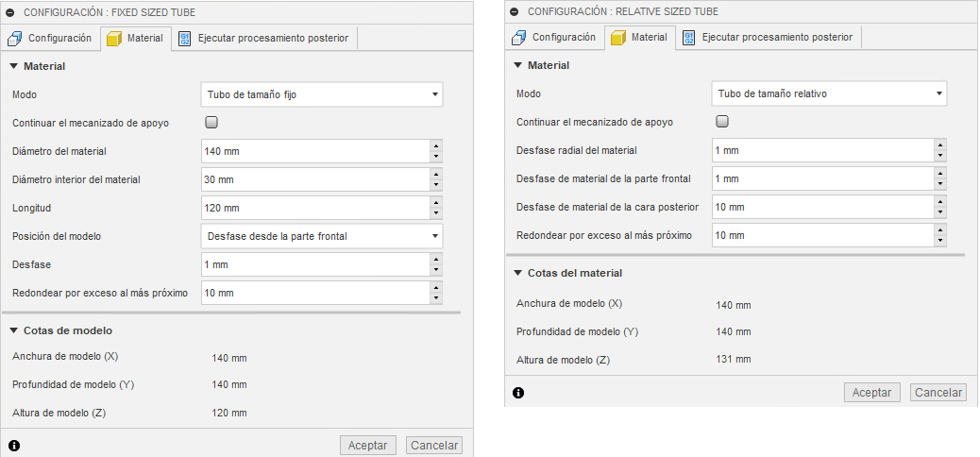Collapse the Fixed Sized Tube dialog header

(x=11, y=11)
